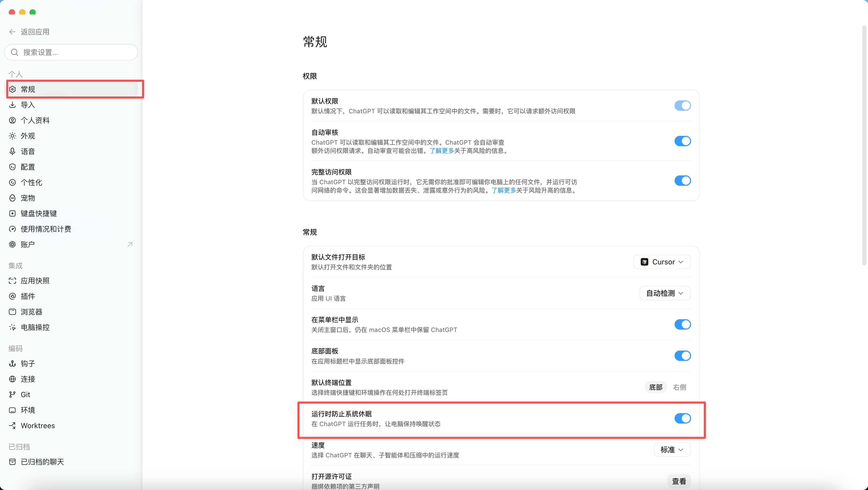Image resolution: width=868 pixels, height=490 pixels.
Task: Click the back arrow icon beside 返回应用
Action: click(x=12, y=32)
